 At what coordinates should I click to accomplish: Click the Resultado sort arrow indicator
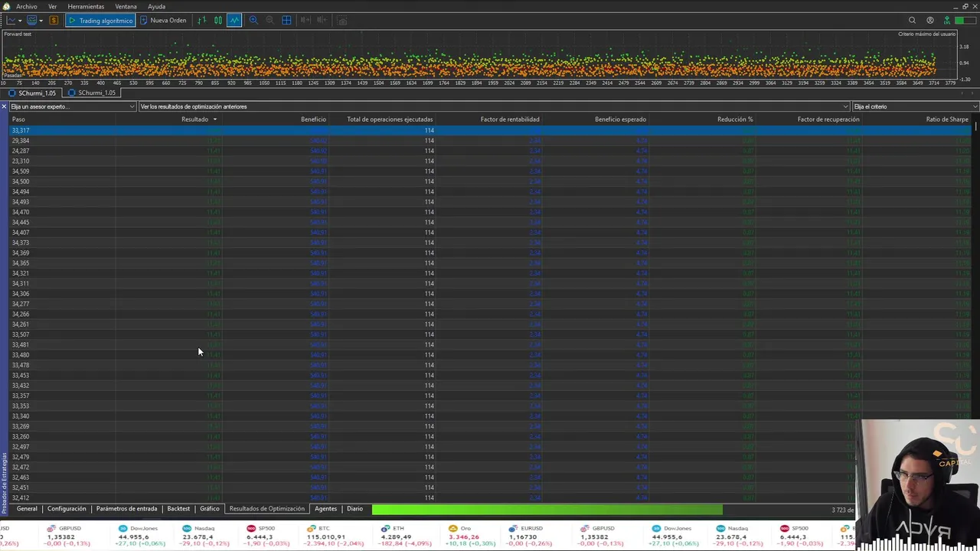[215, 119]
